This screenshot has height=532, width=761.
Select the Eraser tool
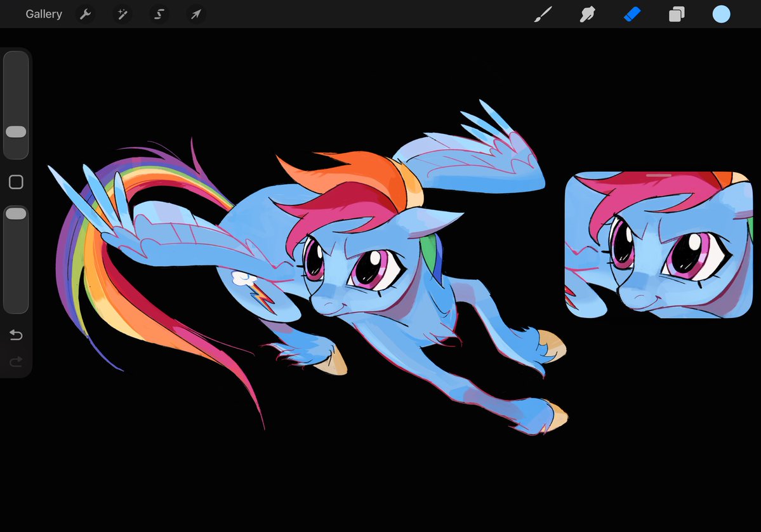632,14
